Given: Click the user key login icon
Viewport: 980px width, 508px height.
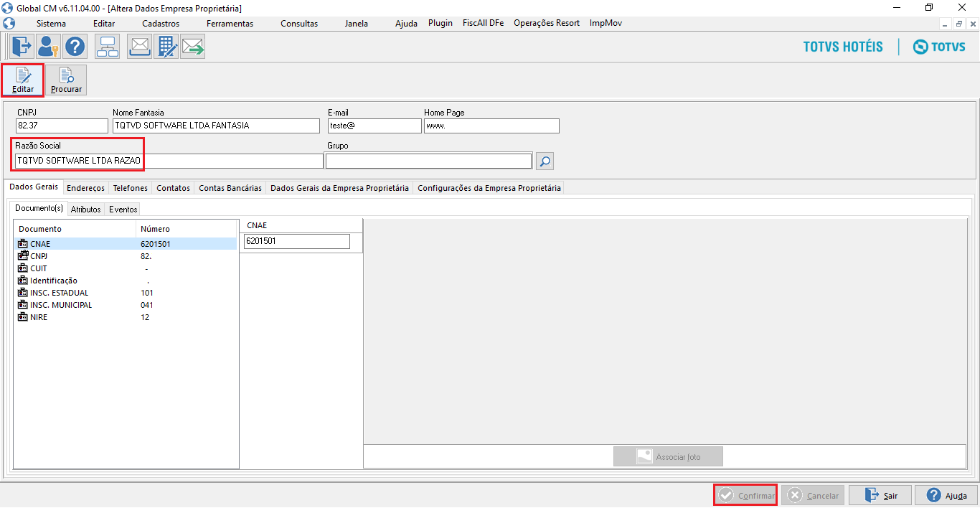Looking at the screenshot, I should pyautogui.click(x=48, y=47).
